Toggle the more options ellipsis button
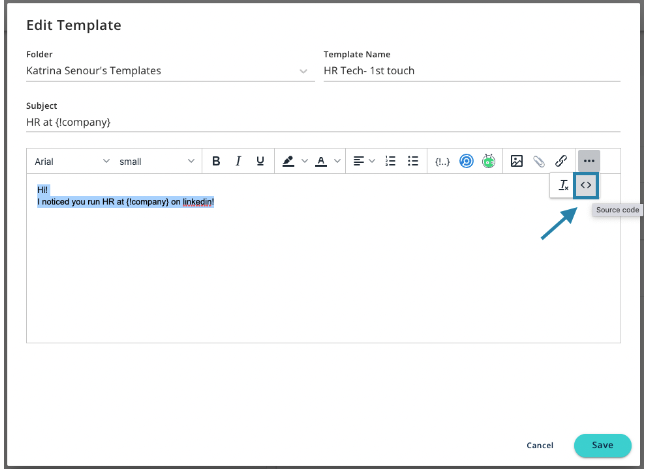Image resolution: width=645 pixels, height=469 pixels. [x=589, y=161]
